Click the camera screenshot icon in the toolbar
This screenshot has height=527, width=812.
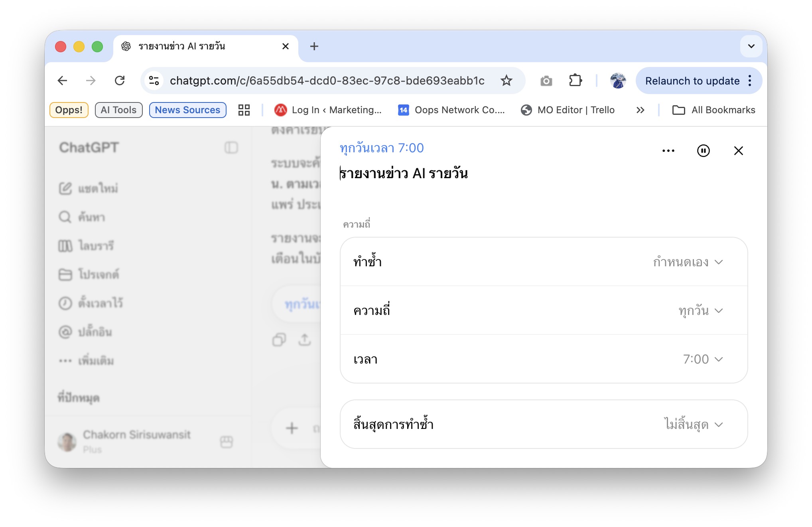(546, 81)
